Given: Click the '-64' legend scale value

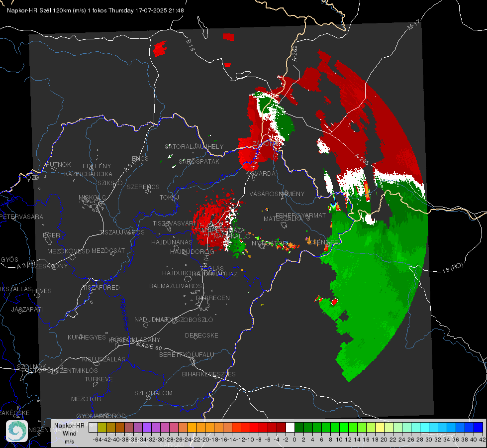Looking at the screenshot, I should pyautogui.click(x=97, y=440).
